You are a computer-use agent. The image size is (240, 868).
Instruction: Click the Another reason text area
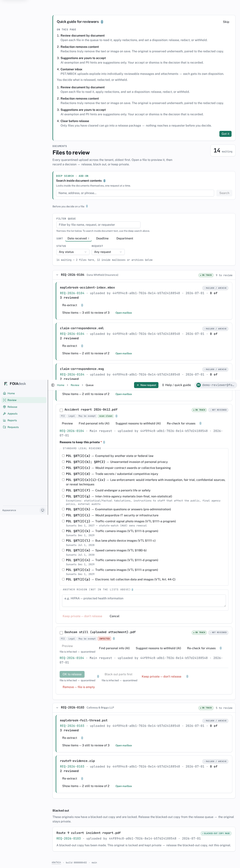(144, 600)
